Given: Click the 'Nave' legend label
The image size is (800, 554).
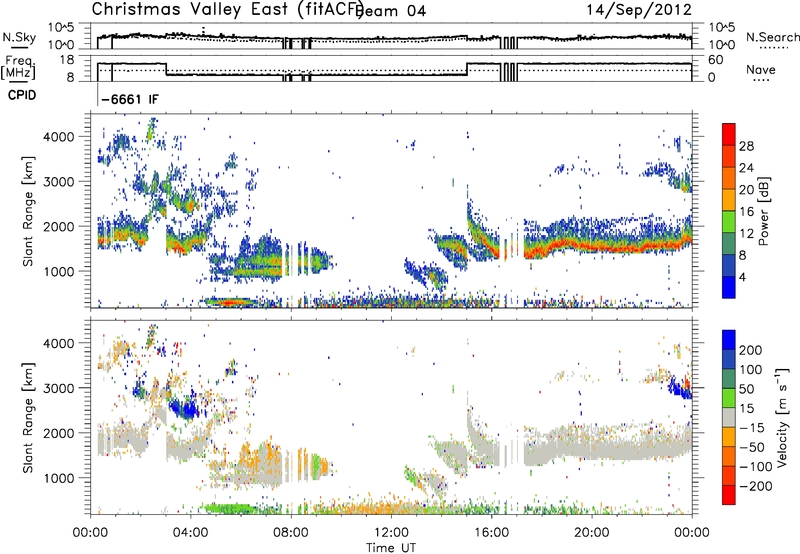Looking at the screenshot, I should tap(761, 69).
